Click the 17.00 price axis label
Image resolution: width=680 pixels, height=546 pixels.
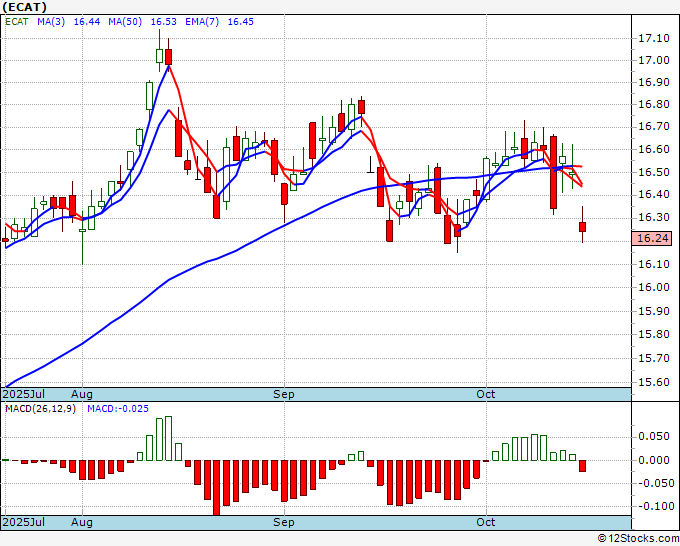654,60
